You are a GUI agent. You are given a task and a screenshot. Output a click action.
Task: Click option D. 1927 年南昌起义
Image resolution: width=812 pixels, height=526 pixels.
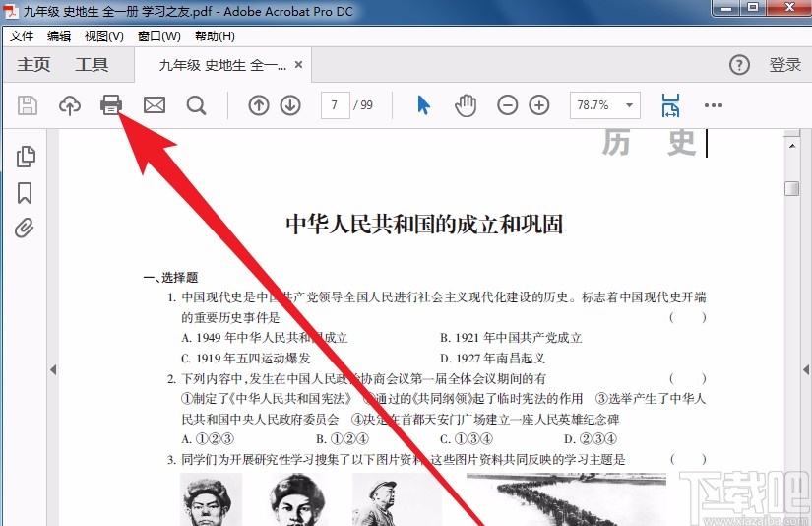[x=492, y=359]
